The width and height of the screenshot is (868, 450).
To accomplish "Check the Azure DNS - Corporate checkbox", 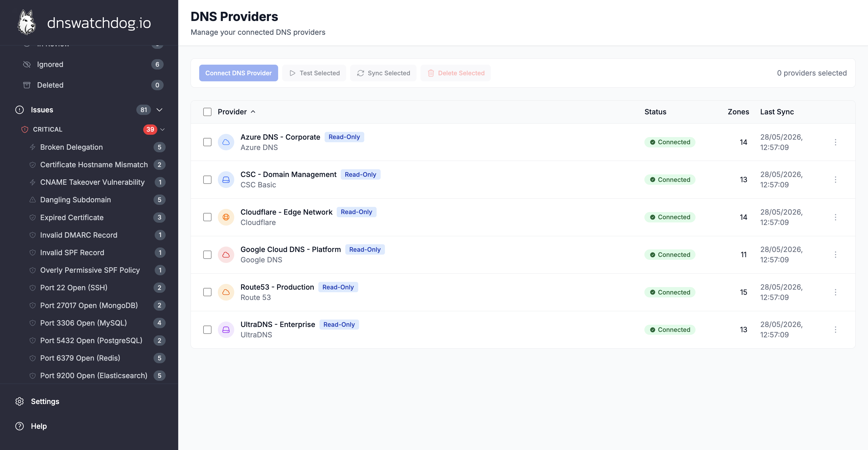I will (207, 142).
